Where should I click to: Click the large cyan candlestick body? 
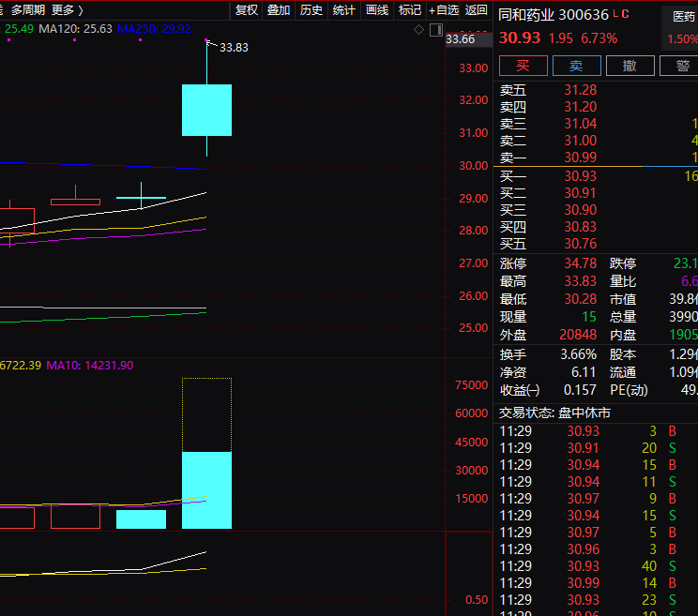pyautogui.click(x=206, y=110)
